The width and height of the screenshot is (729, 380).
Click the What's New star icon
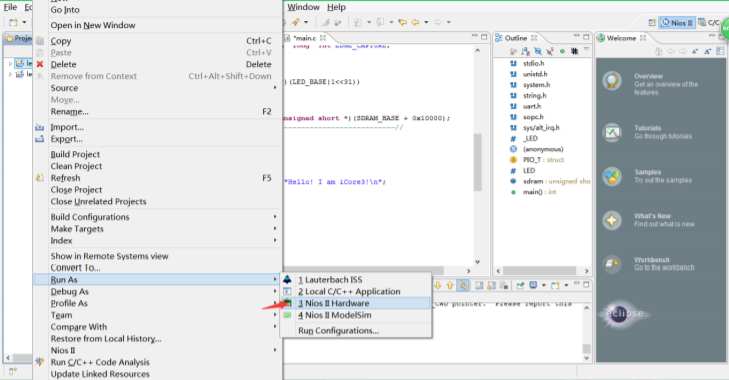612,220
